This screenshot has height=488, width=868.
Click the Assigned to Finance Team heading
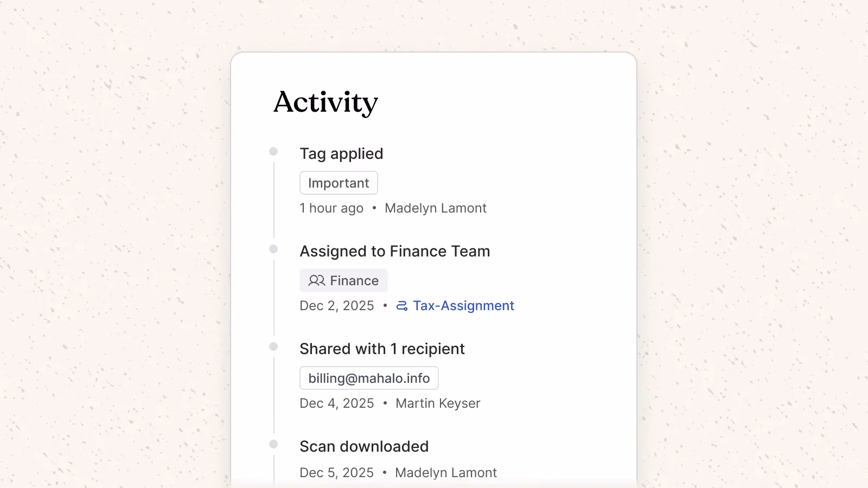click(x=395, y=251)
